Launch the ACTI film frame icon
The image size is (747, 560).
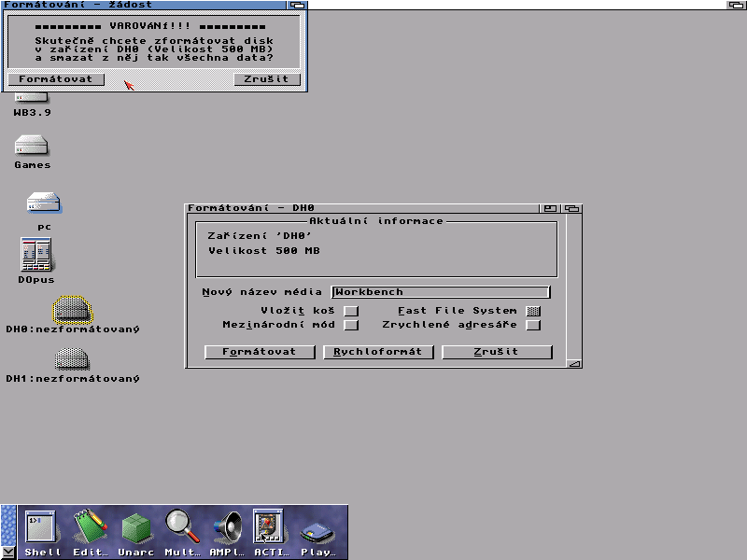point(269,528)
